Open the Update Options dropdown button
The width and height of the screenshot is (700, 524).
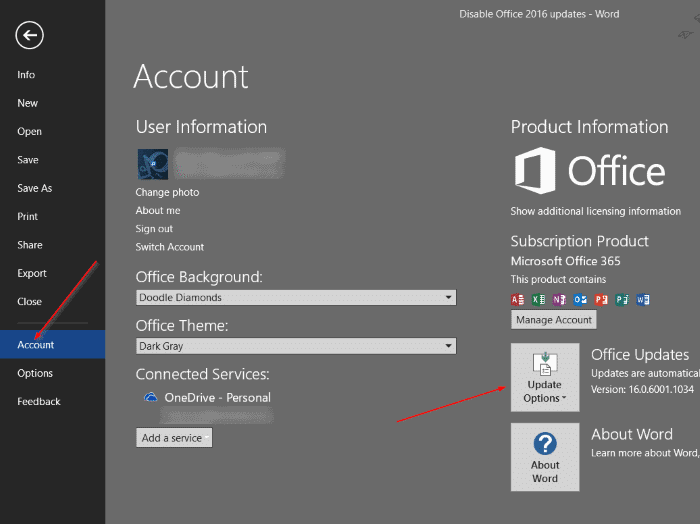545,377
